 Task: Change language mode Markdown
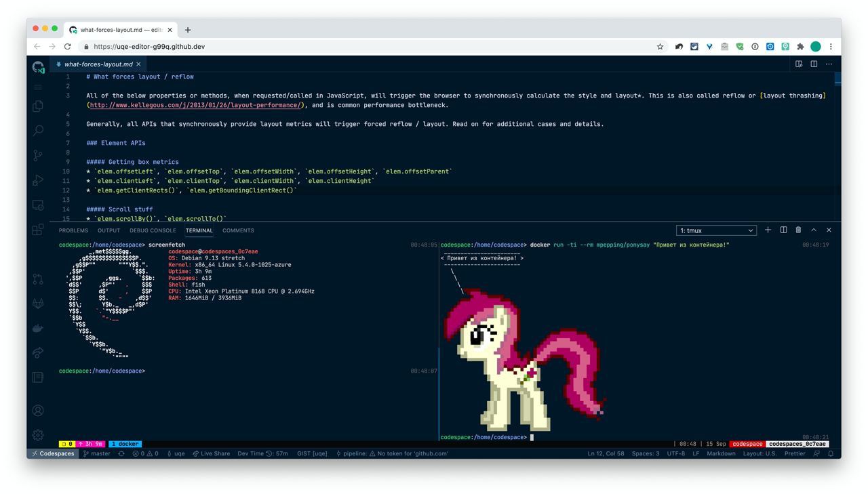click(721, 453)
